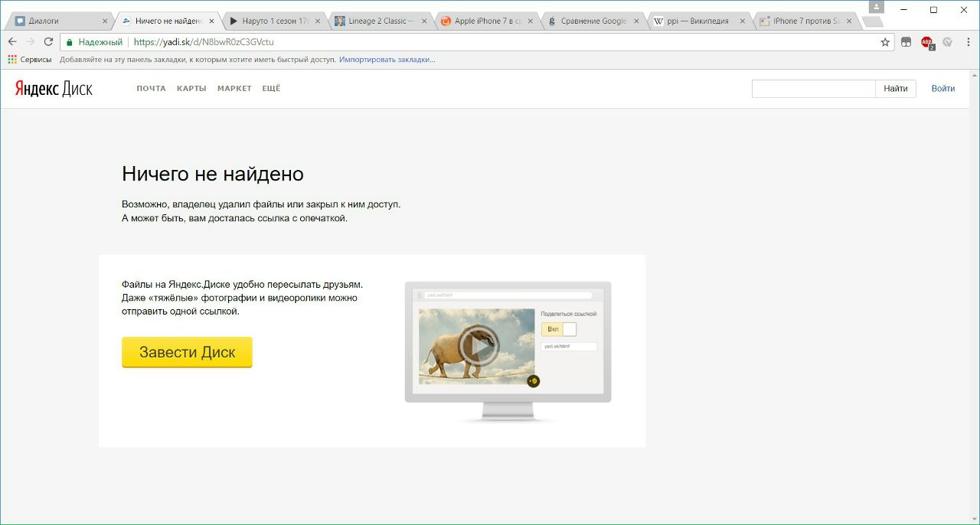Focus the Yandex search input field
Screen dimensions: 980x525
click(x=813, y=89)
